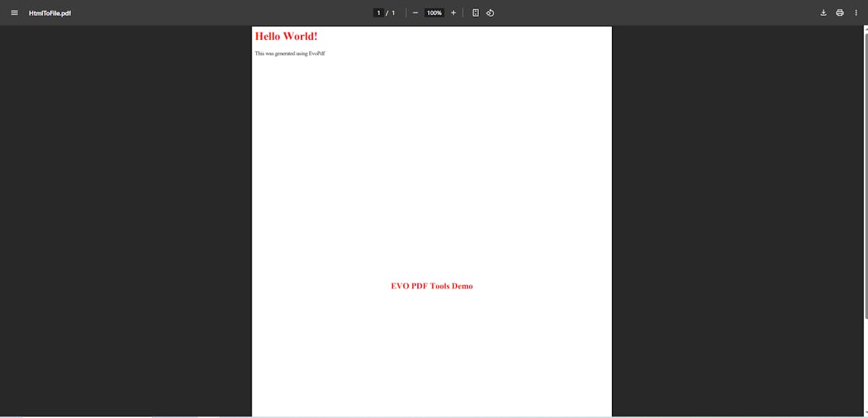
Task: Rotate the PDF counterclockwise
Action: (490, 12)
